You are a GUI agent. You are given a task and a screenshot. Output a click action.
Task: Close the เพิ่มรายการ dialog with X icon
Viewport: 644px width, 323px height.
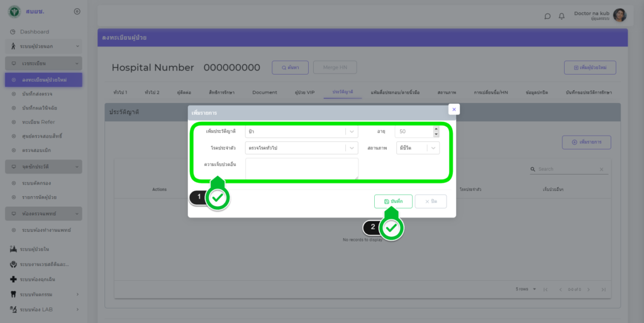[454, 109]
